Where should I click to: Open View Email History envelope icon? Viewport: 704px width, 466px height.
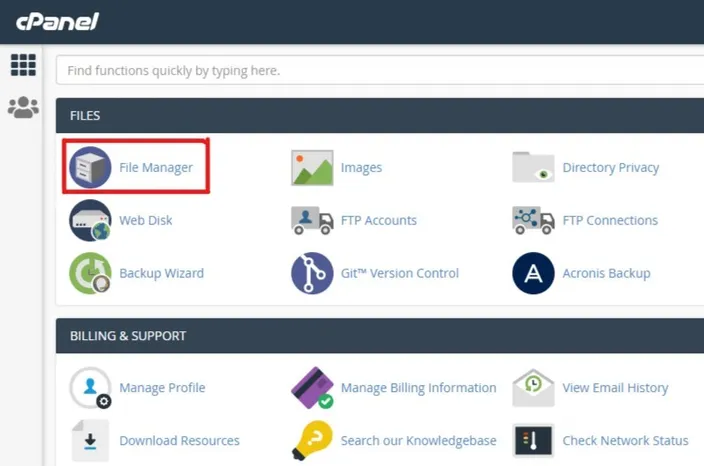point(533,387)
